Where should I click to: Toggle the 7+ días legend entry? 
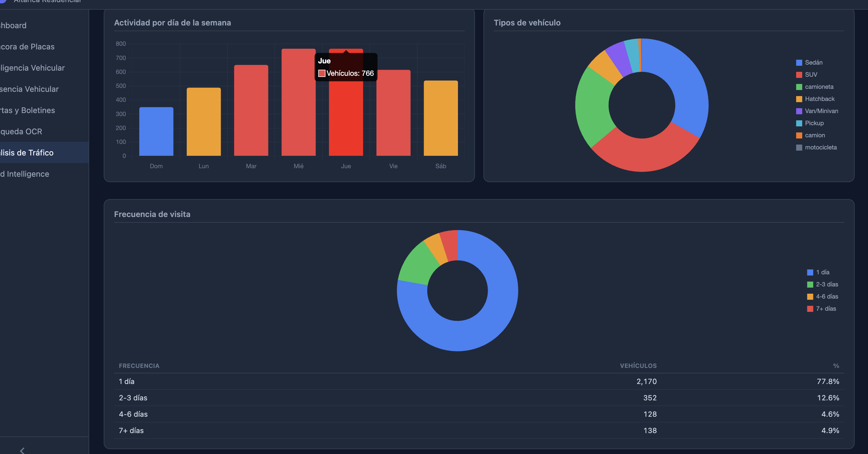pyautogui.click(x=825, y=309)
